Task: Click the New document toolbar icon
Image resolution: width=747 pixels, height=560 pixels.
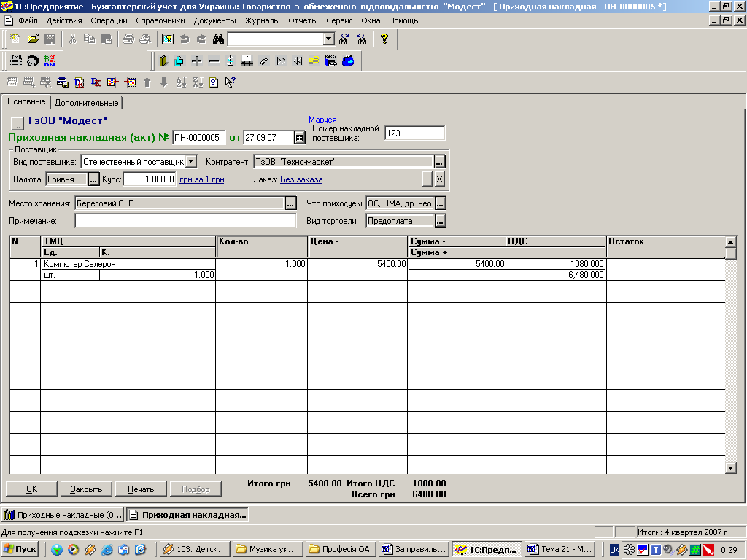Action: 16,39
